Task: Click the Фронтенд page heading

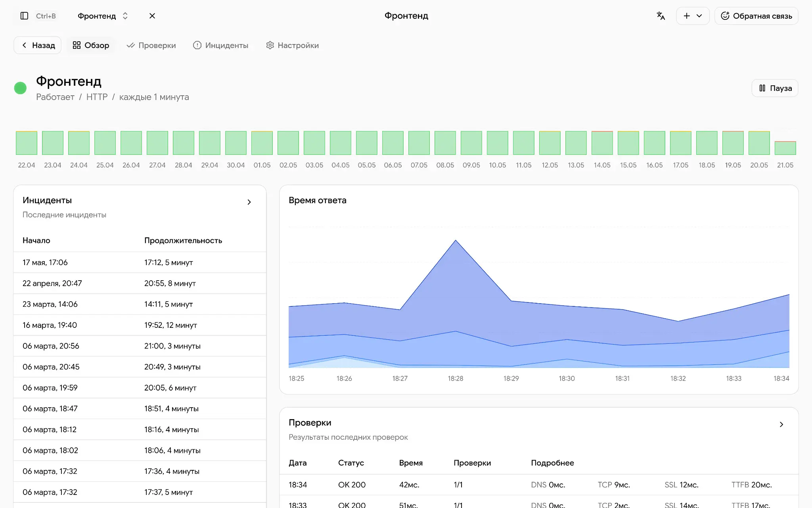Action: tap(69, 81)
